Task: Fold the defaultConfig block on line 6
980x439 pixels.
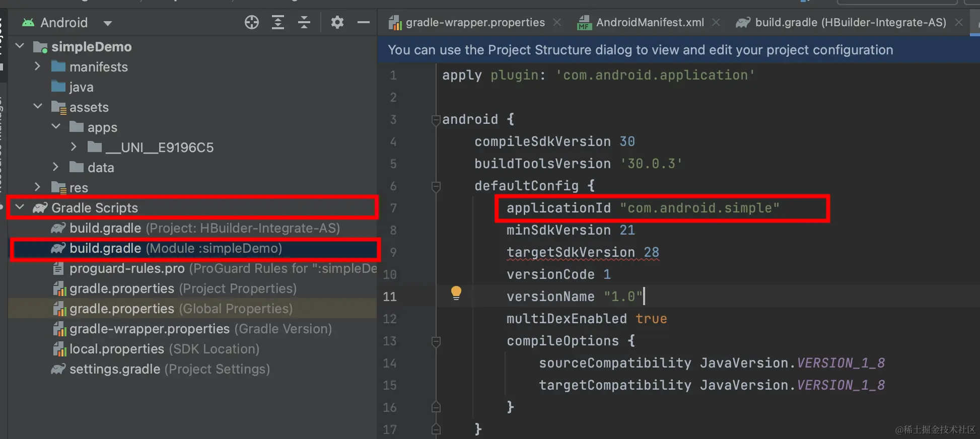Action: pyautogui.click(x=436, y=186)
